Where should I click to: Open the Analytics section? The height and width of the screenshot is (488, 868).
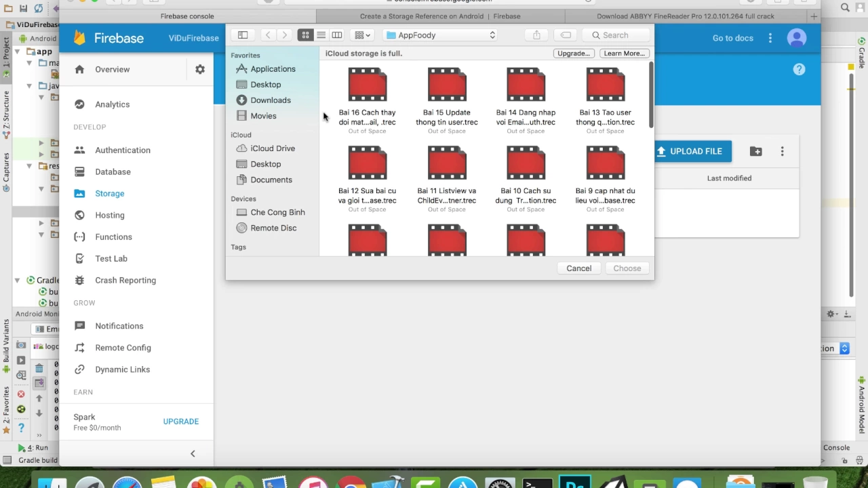(112, 104)
